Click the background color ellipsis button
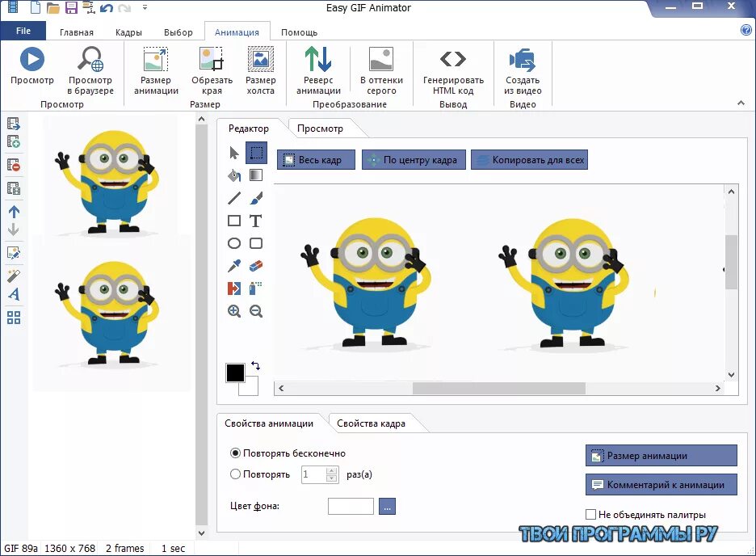 click(x=387, y=507)
